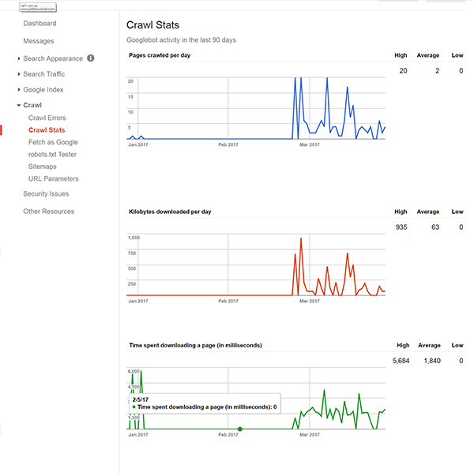Go to Crawl Errors

[47, 118]
